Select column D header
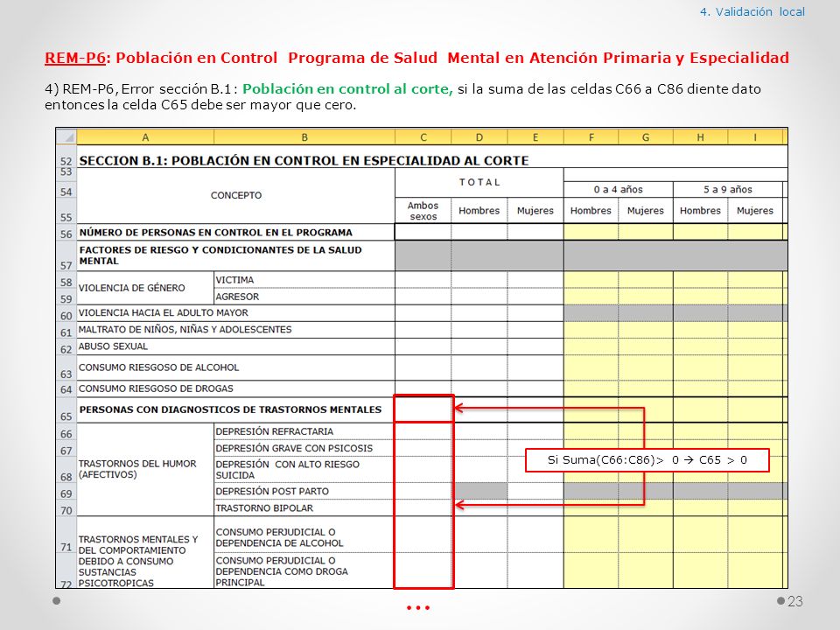The height and width of the screenshot is (630, 840). coord(479,137)
